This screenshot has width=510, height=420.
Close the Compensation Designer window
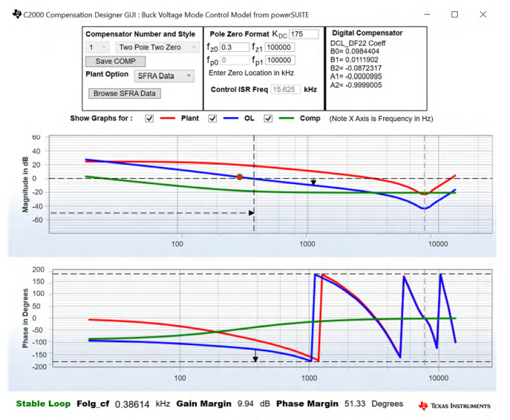tap(483, 15)
